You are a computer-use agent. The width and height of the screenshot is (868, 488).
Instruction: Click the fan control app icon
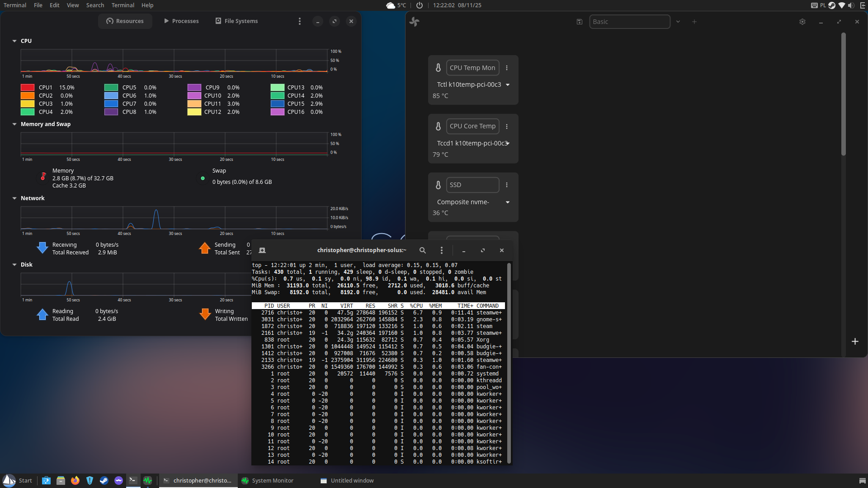(x=414, y=22)
